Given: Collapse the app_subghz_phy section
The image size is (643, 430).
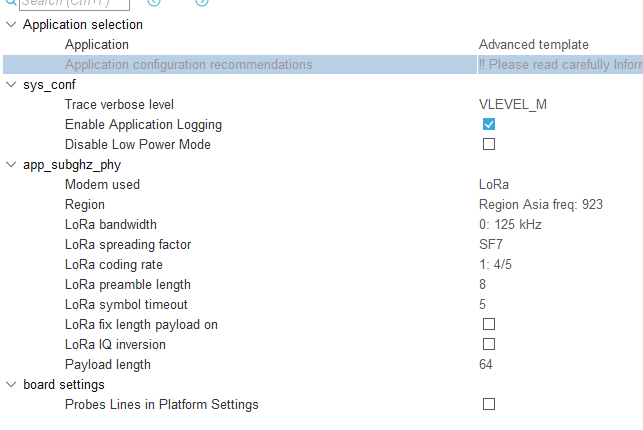Looking at the screenshot, I should (11, 165).
